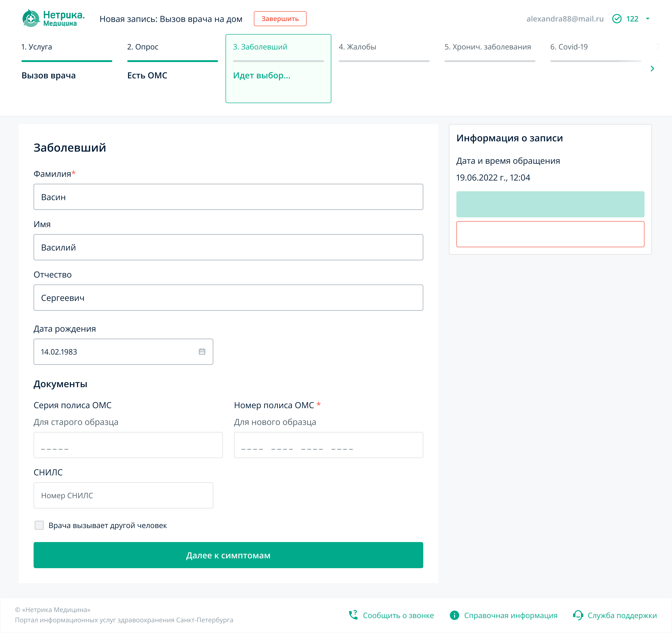Expand the user account dropdown arrow
The height and width of the screenshot is (633, 672).
pyautogui.click(x=648, y=19)
